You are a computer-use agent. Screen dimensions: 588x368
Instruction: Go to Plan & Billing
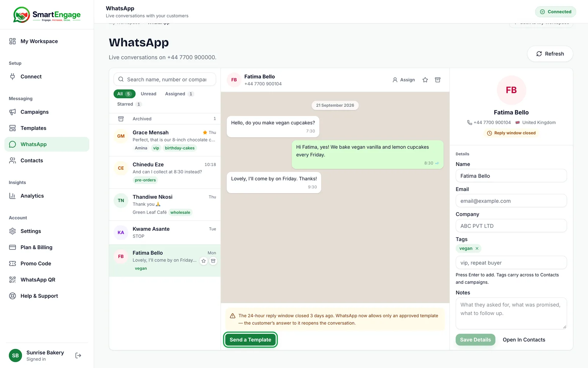pos(47,247)
